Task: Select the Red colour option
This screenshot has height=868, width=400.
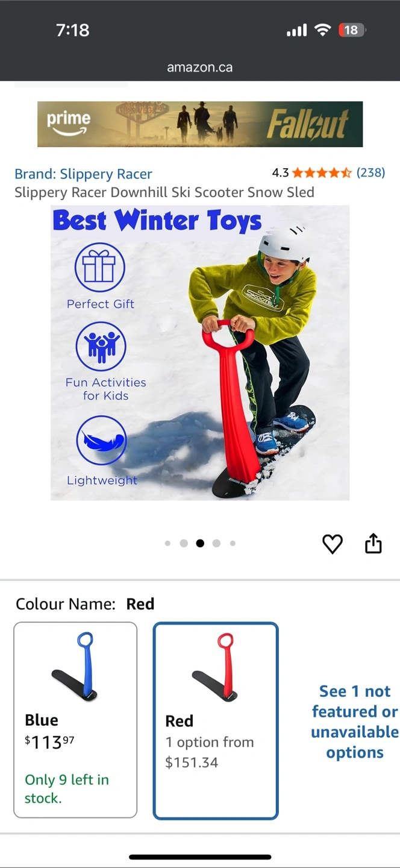Action: [x=216, y=721]
